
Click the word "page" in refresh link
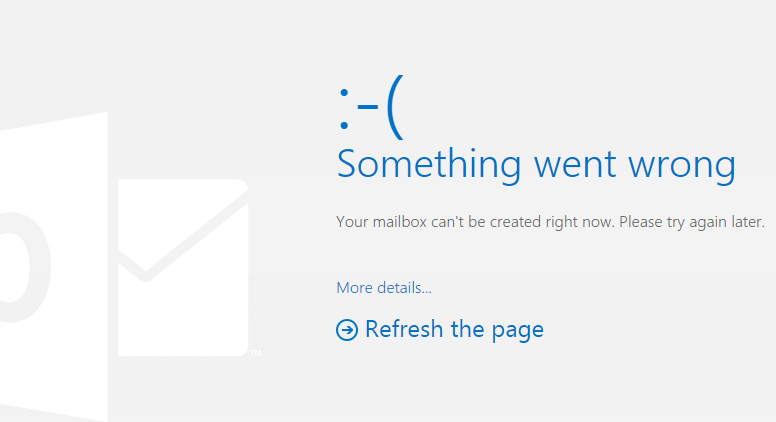tap(517, 330)
